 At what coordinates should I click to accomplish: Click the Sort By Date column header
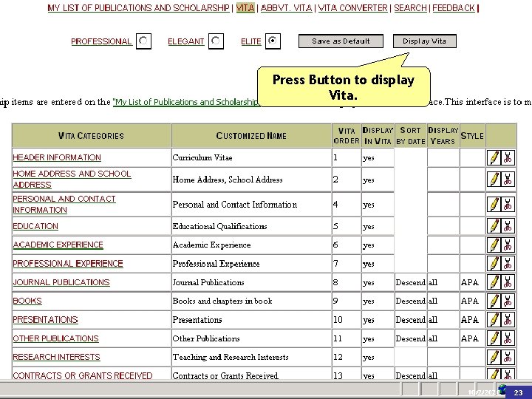pyautogui.click(x=411, y=136)
